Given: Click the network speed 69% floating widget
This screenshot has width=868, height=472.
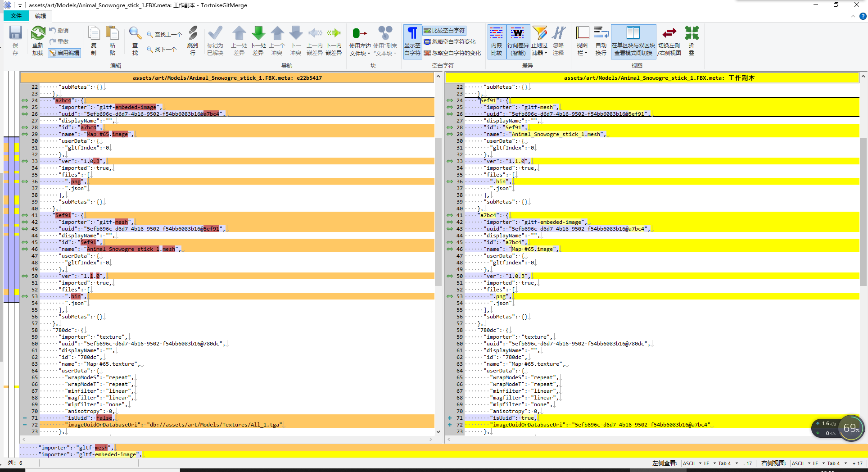Looking at the screenshot, I should point(838,428).
